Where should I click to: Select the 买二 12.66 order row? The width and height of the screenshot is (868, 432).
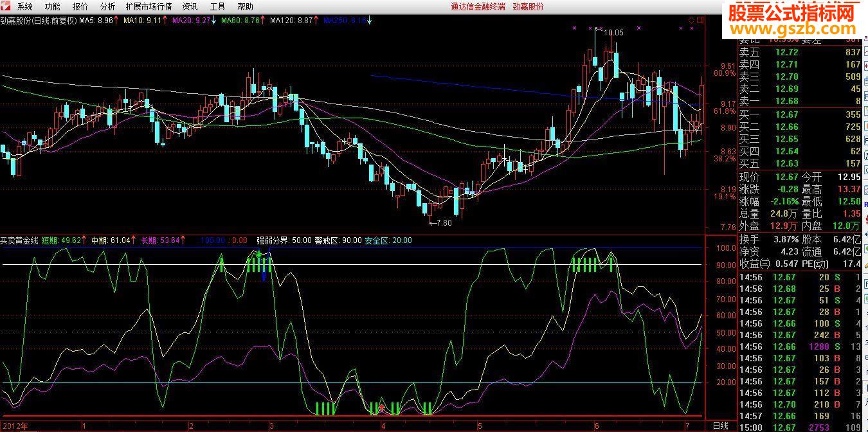(800, 127)
